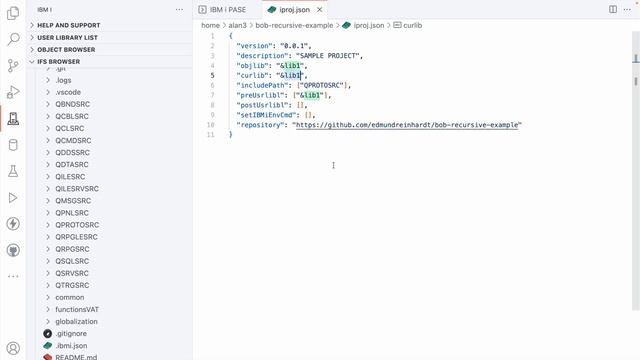Select the IBM i view icon
640x360 pixels.
tap(13, 118)
